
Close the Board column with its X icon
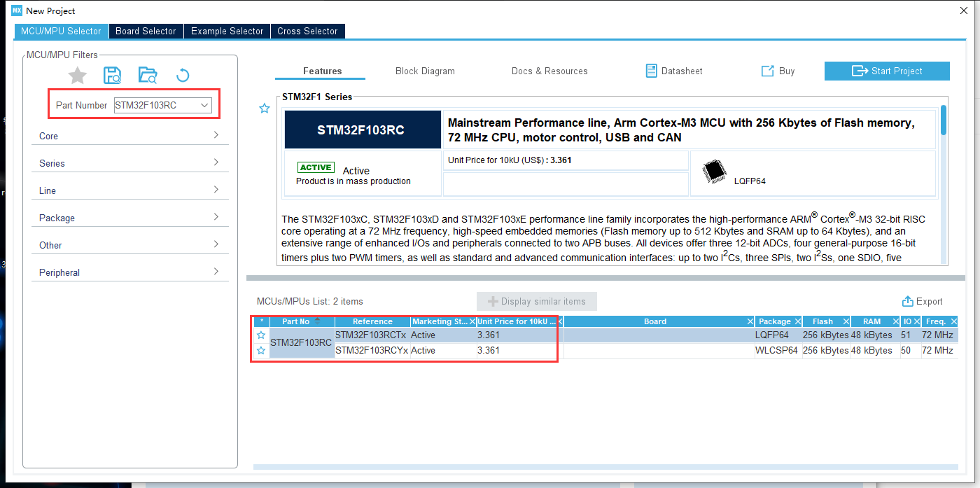tap(750, 321)
